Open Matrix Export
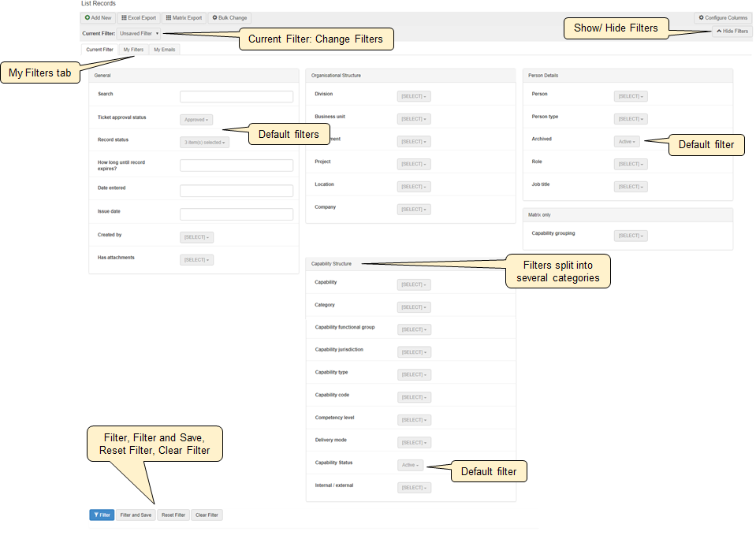This screenshot has width=756, height=539. [184, 17]
